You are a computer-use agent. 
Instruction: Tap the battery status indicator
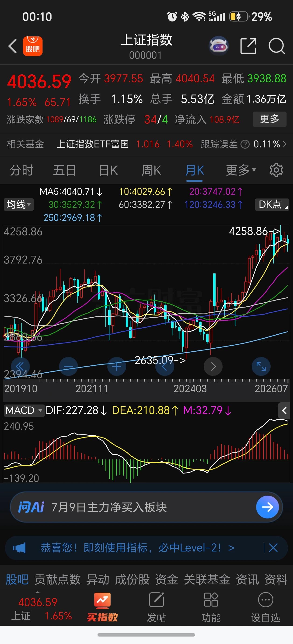[x=239, y=17]
